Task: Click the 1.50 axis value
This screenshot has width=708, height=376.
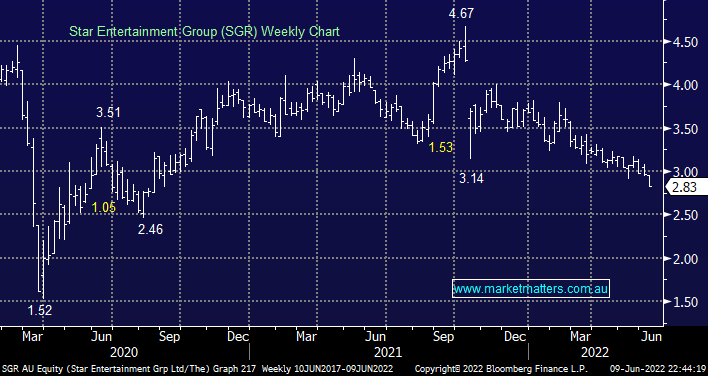Action: pyautogui.click(x=685, y=302)
